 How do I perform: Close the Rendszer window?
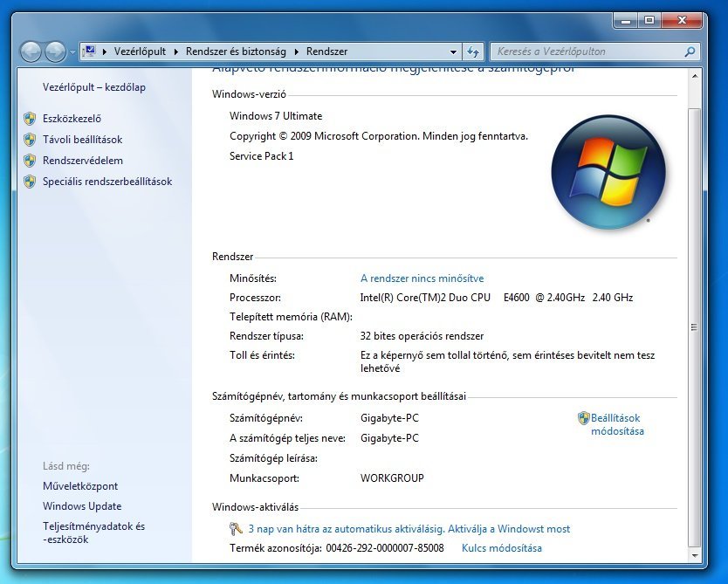pyautogui.click(x=681, y=20)
